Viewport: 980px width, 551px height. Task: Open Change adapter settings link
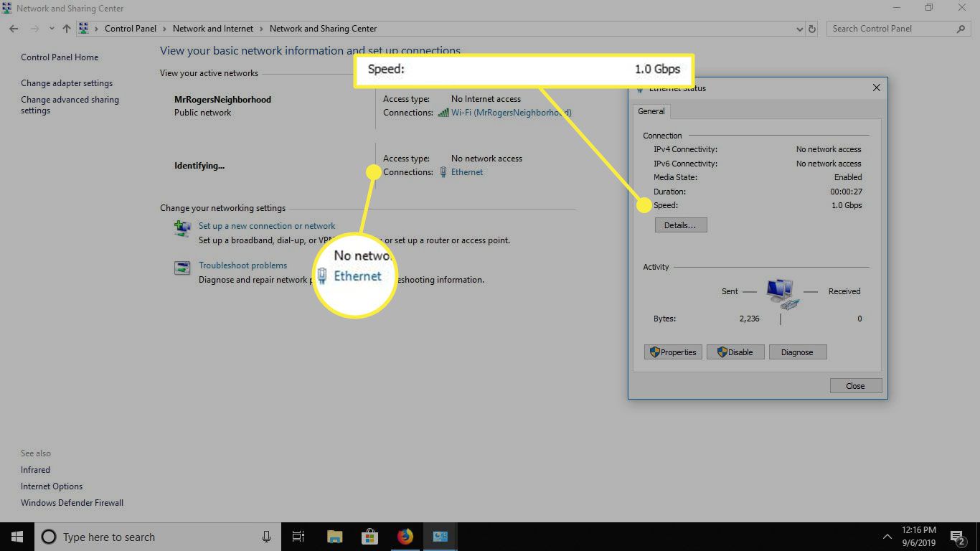coord(67,83)
